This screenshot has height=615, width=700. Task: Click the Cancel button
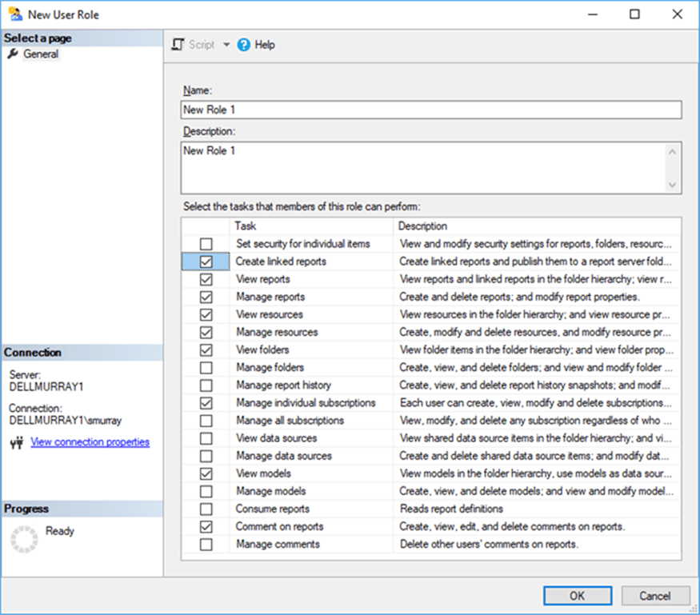pyautogui.click(x=655, y=596)
